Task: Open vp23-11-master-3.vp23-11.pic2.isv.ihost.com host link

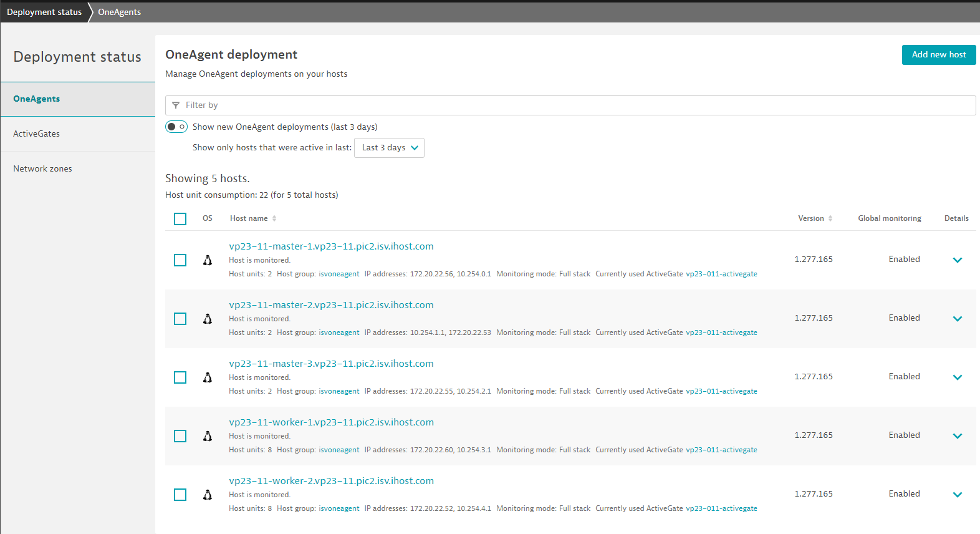Action: 331,364
